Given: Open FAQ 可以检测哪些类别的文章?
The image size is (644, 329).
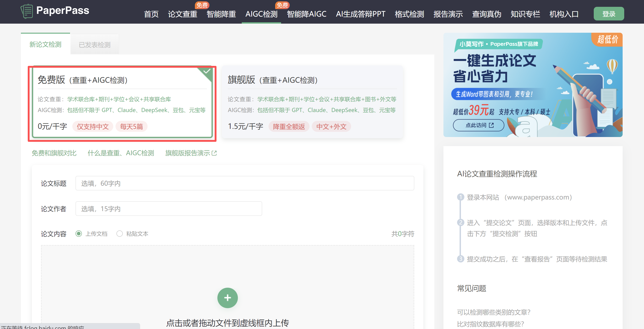Looking at the screenshot, I should (494, 312).
